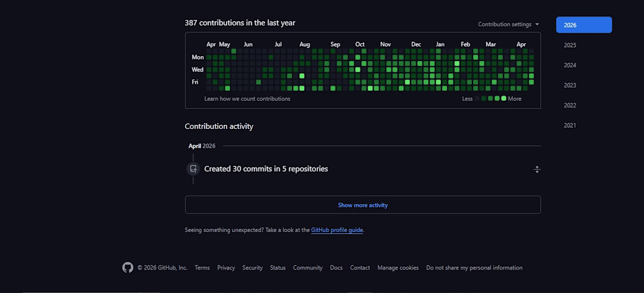Open the Status footer link
This screenshot has height=293, width=644.
point(278,268)
